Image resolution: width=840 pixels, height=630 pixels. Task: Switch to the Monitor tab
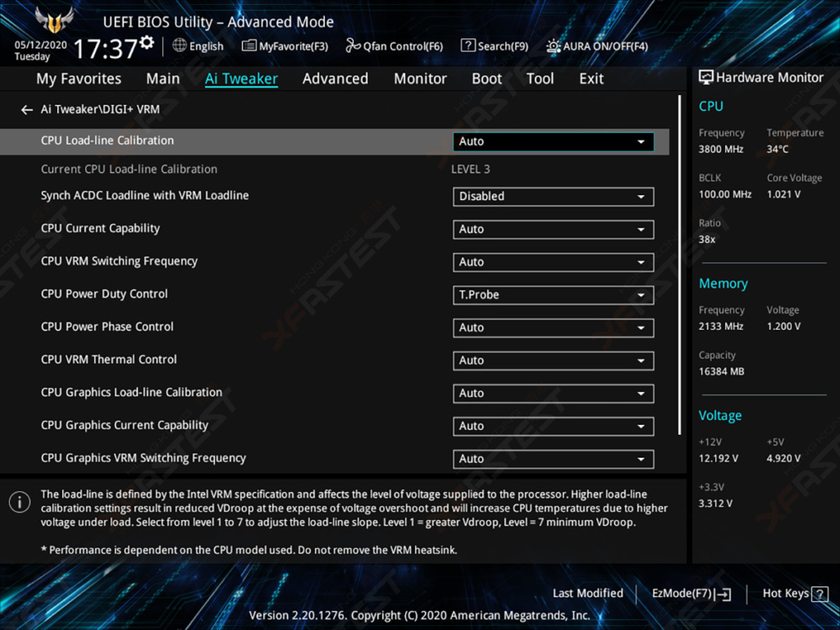click(x=420, y=79)
